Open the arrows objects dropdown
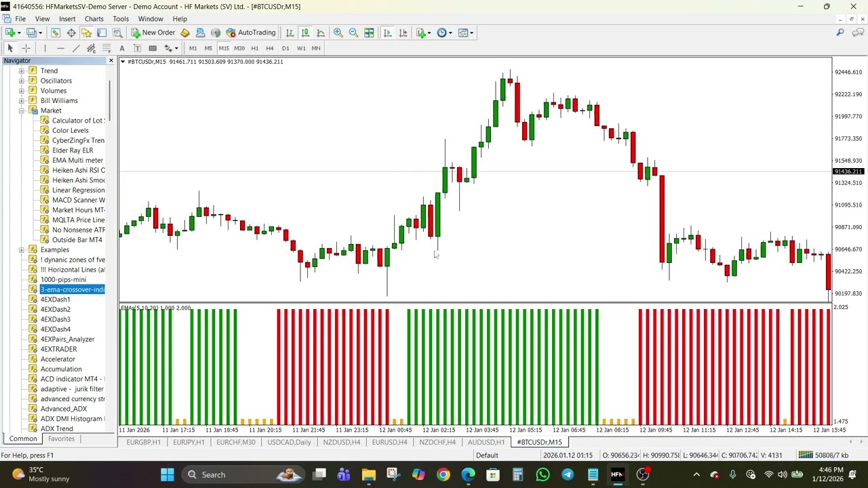 176,48
